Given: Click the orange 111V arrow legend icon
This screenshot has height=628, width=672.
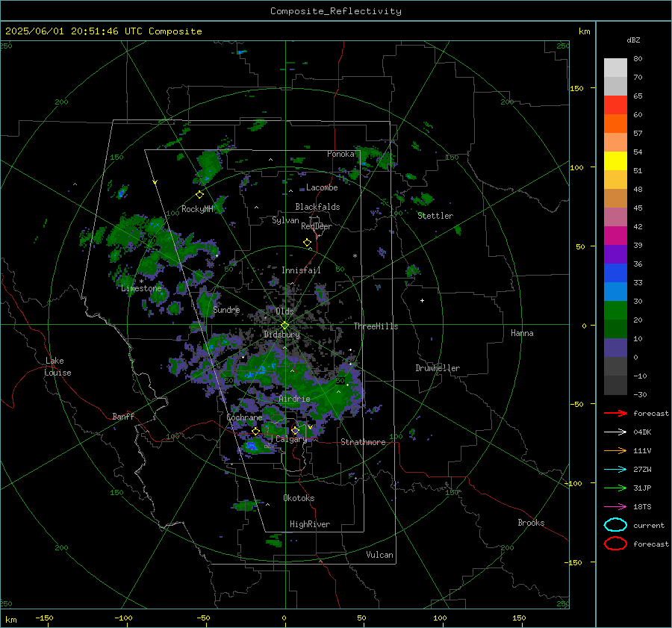Looking at the screenshot, I should click(615, 450).
